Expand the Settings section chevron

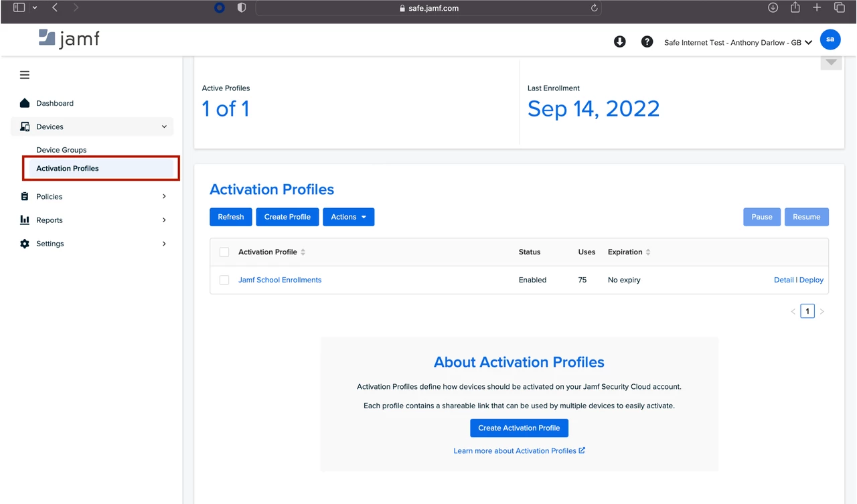tap(164, 244)
